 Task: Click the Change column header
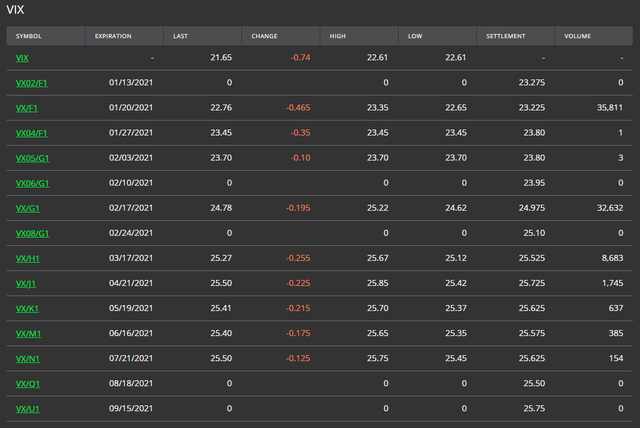pyautogui.click(x=267, y=36)
